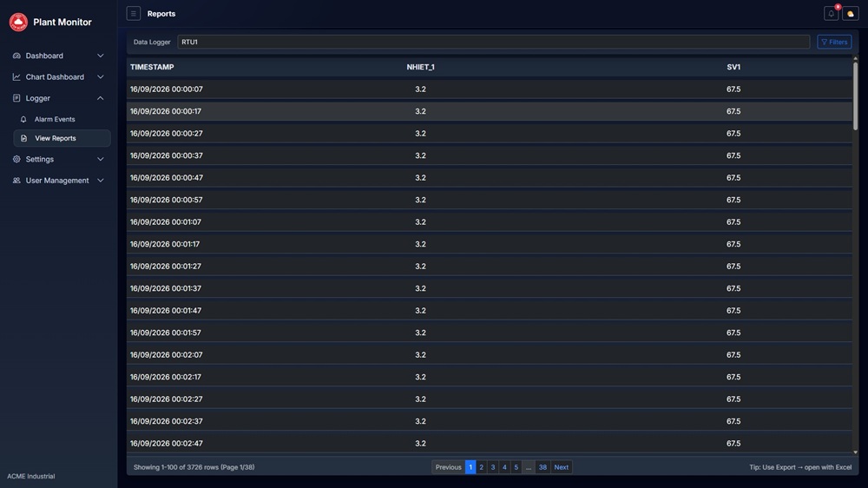The width and height of the screenshot is (868, 488).
Task: Click the Showing 1-100 of 3726 rows text
Action: coord(194,467)
